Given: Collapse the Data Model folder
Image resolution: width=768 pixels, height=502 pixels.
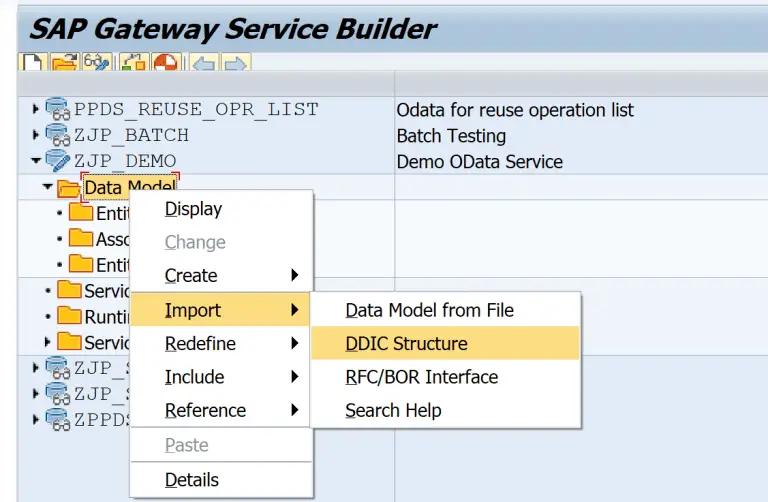Looking at the screenshot, I should click(x=48, y=187).
